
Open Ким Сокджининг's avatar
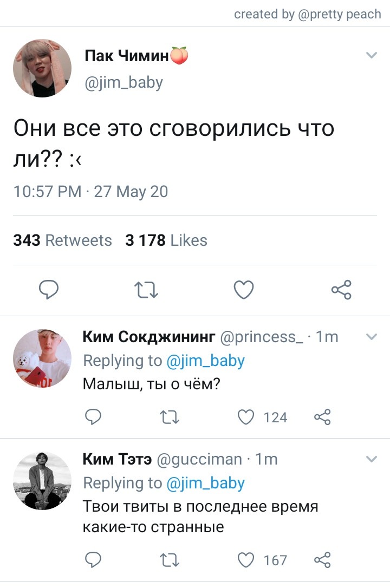pos(42,358)
